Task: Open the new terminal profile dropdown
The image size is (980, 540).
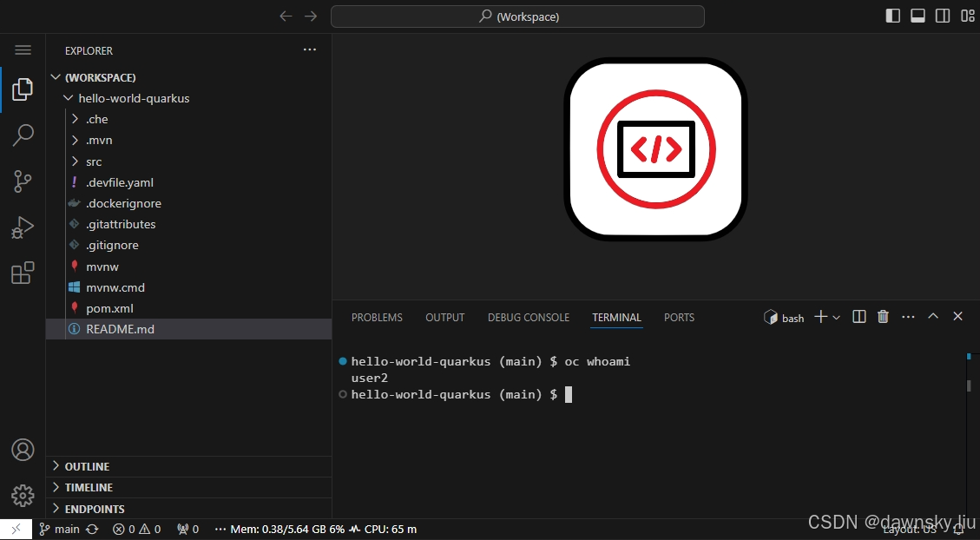Action: [836, 318]
